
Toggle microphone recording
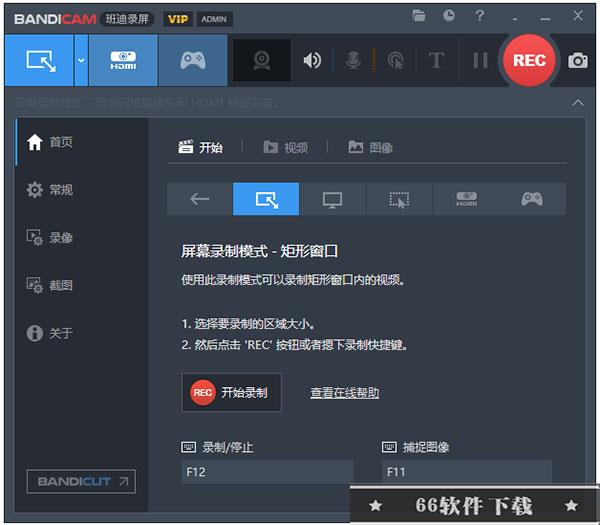(x=353, y=60)
